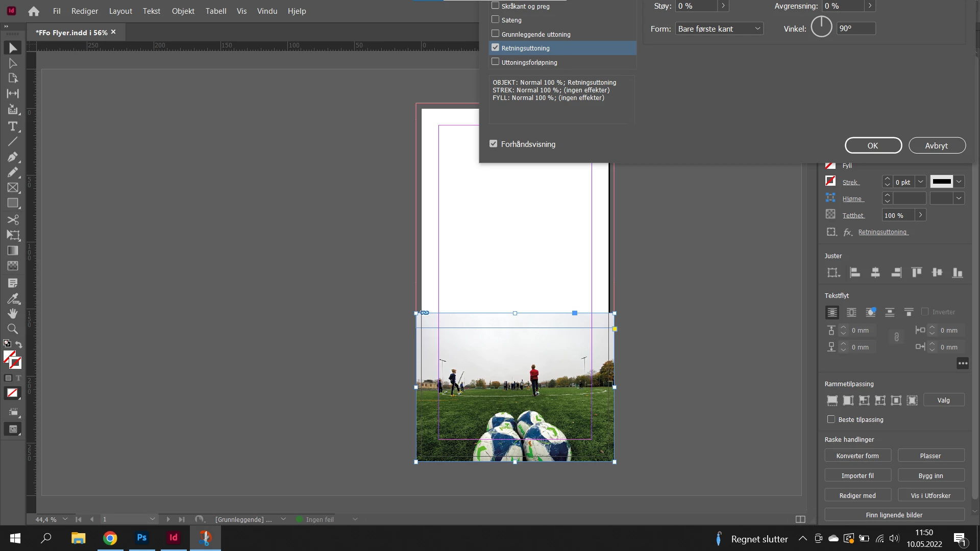Image resolution: width=980 pixels, height=551 pixels.
Task: Uncheck the Forhåndsvisning preview checkbox
Action: [494, 144]
